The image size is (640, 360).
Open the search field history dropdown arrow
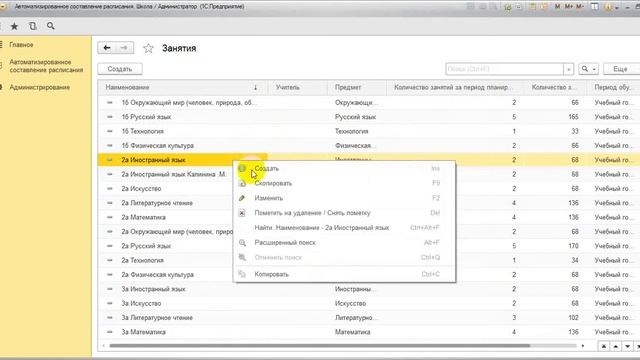tap(569, 69)
